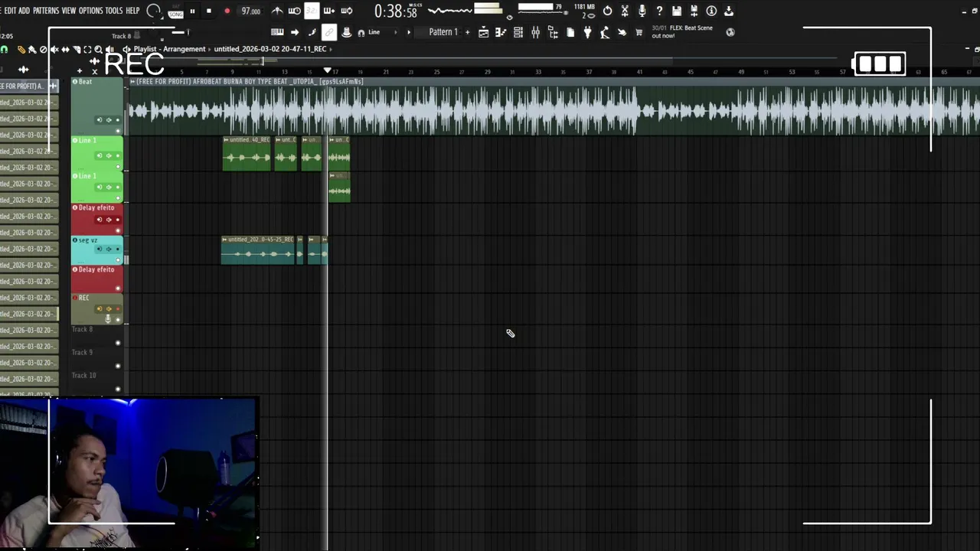
Task: Toggle blend/overdub recording icon
Action: pyautogui.click(x=329, y=11)
